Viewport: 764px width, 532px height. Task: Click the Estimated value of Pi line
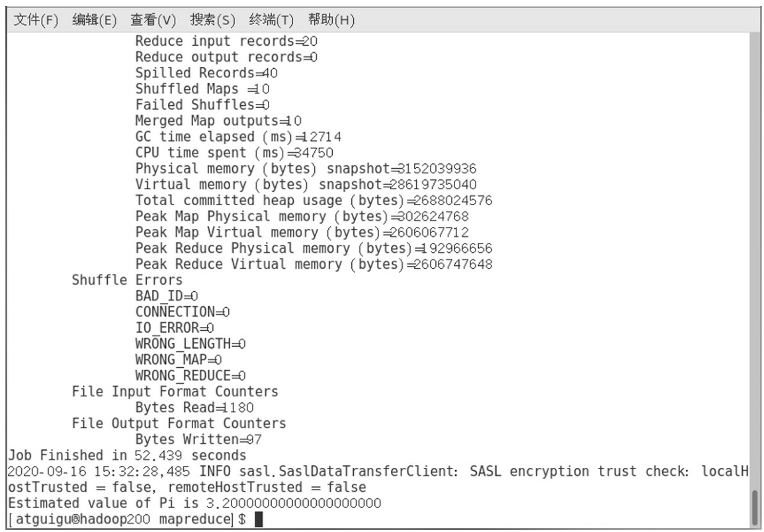tap(194, 504)
